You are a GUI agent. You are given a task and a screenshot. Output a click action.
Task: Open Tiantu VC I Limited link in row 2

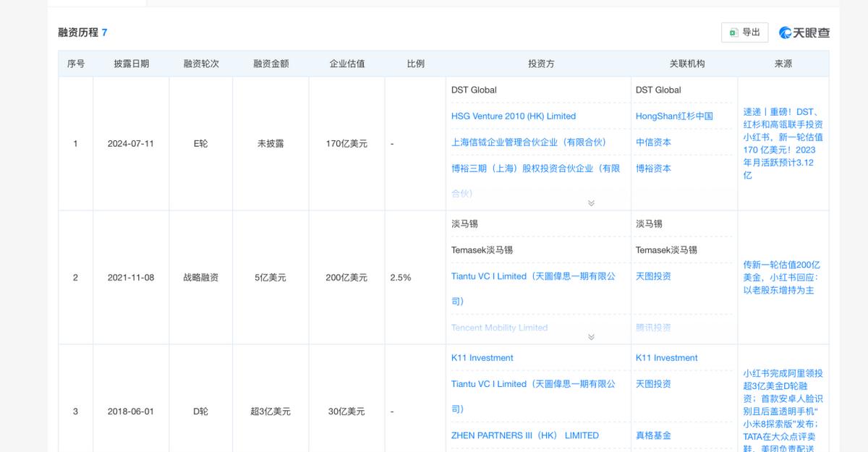[533, 288]
